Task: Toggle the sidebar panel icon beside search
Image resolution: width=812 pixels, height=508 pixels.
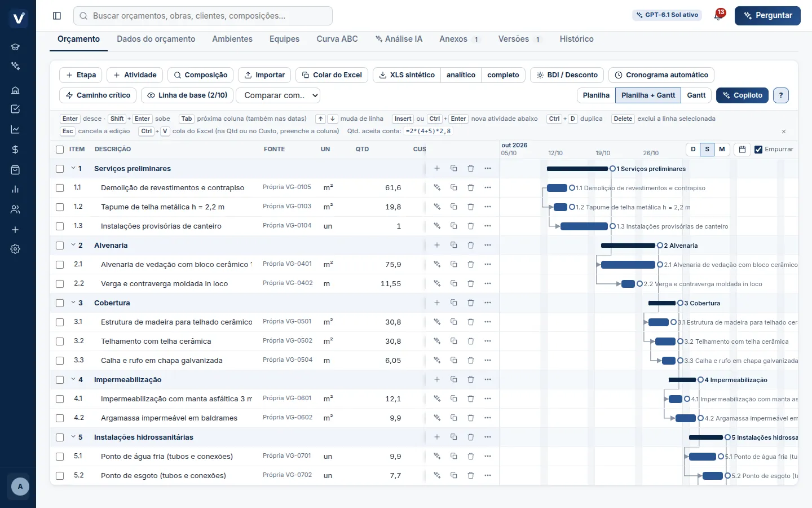Action: pyautogui.click(x=57, y=16)
